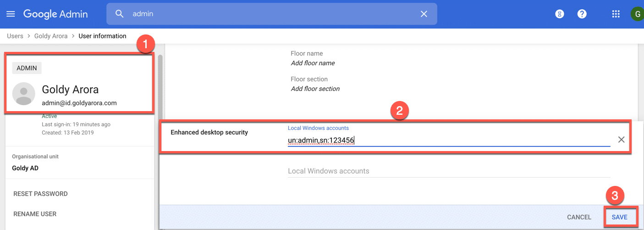The width and height of the screenshot is (644, 230).
Task: Click the Goldy Arora name heading
Action: pyautogui.click(x=70, y=90)
